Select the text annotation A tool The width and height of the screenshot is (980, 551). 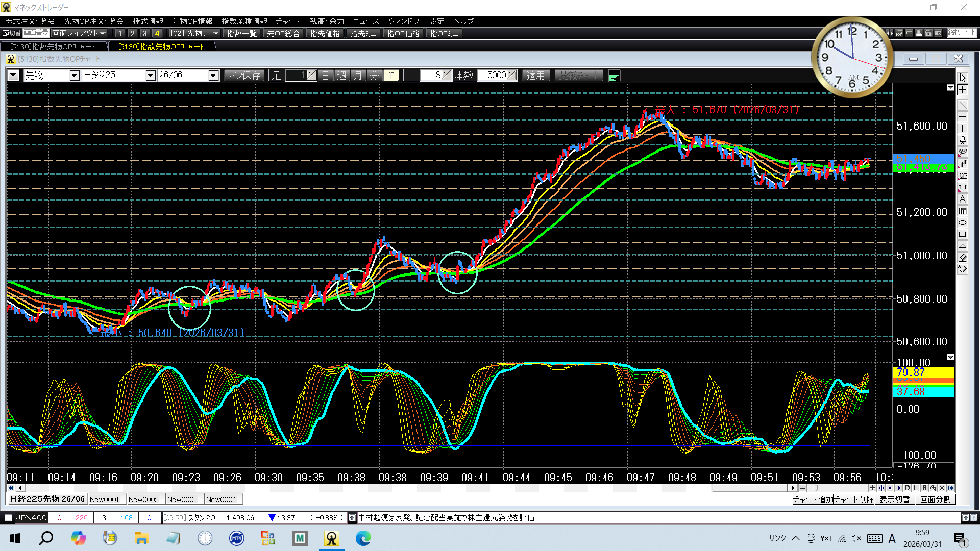962,199
